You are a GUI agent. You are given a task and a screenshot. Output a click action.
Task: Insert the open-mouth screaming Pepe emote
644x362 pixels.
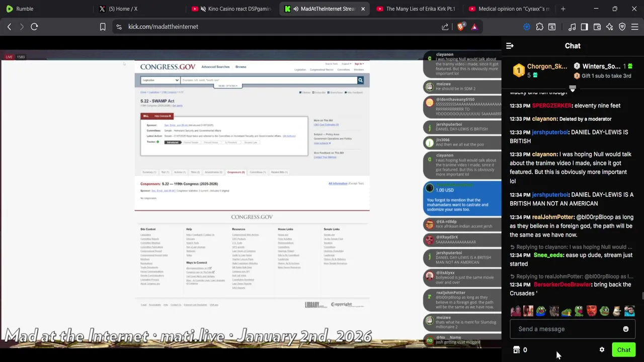tap(579, 311)
